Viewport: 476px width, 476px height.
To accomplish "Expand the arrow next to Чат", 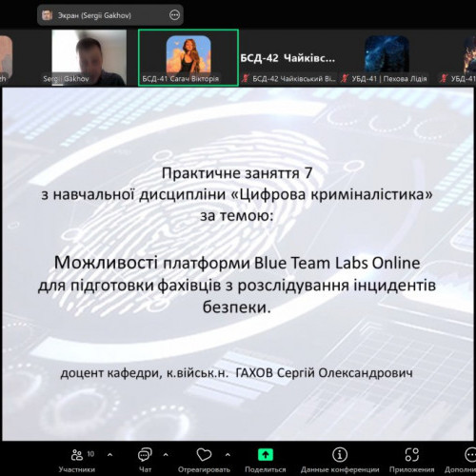I will coord(166,455).
